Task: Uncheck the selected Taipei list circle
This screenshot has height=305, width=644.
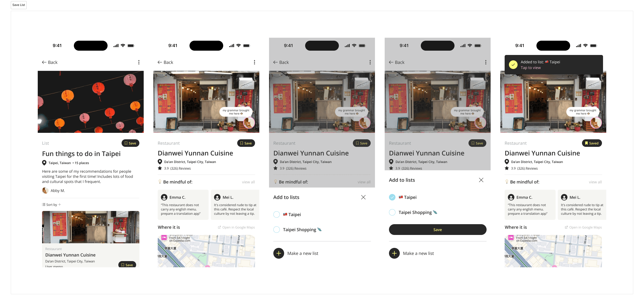Action: point(392,197)
